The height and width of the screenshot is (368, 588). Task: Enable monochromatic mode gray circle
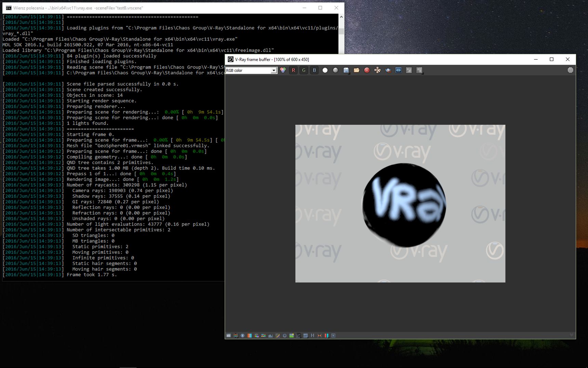click(335, 70)
